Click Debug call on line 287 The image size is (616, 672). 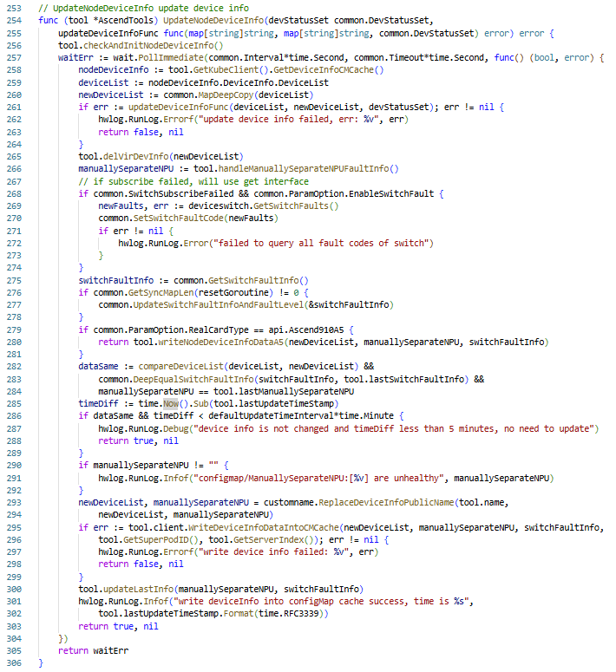coord(176,429)
